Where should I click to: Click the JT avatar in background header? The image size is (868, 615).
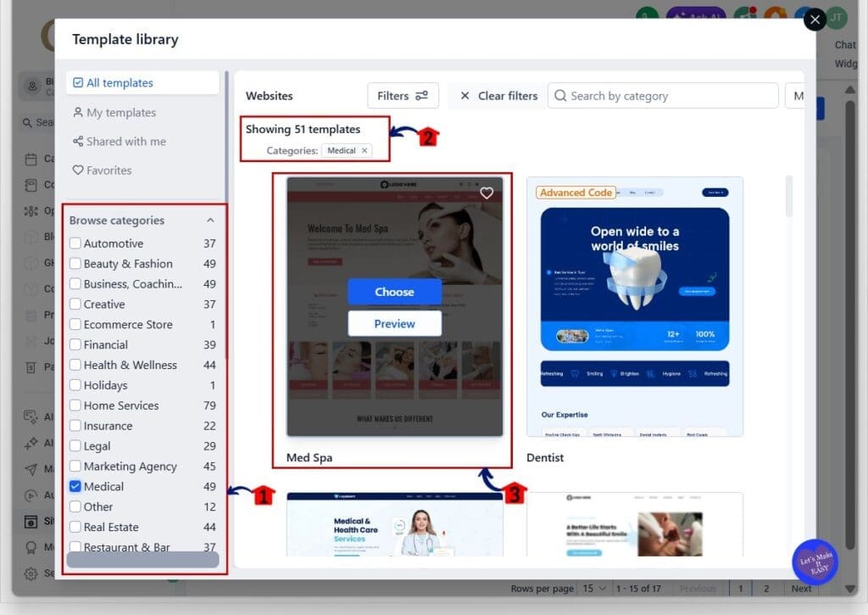tap(836, 18)
